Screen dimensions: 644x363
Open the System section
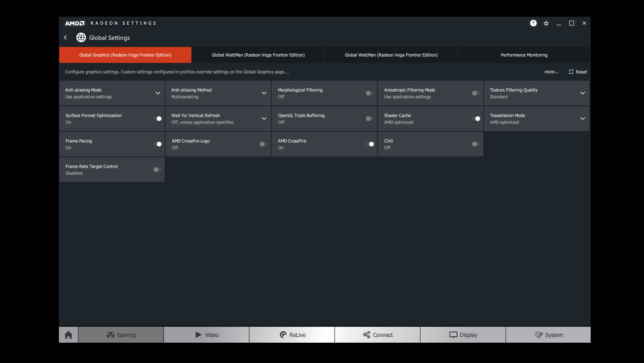pyautogui.click(x=548, y=335)
